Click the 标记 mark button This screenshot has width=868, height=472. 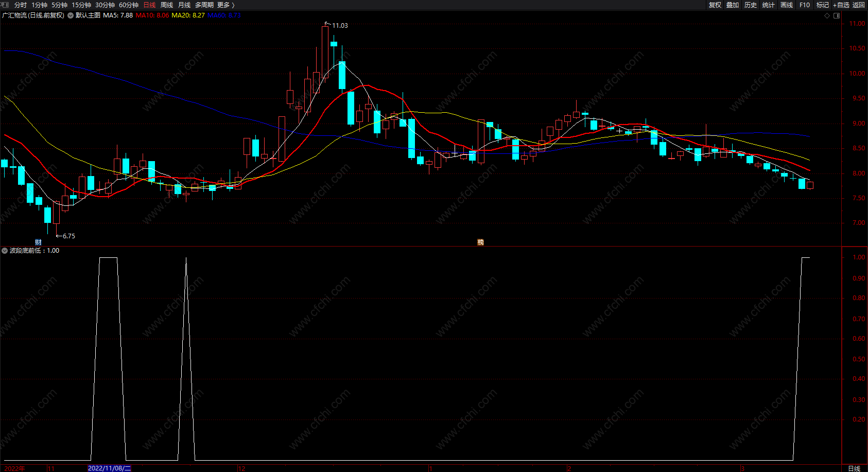click(x=823, y=5)
